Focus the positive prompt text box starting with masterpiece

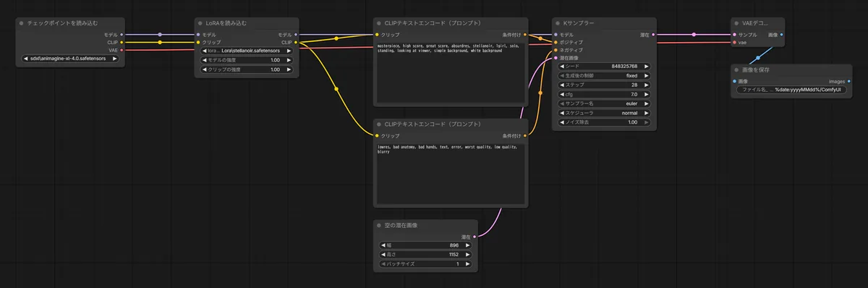(x=450, y=72)
